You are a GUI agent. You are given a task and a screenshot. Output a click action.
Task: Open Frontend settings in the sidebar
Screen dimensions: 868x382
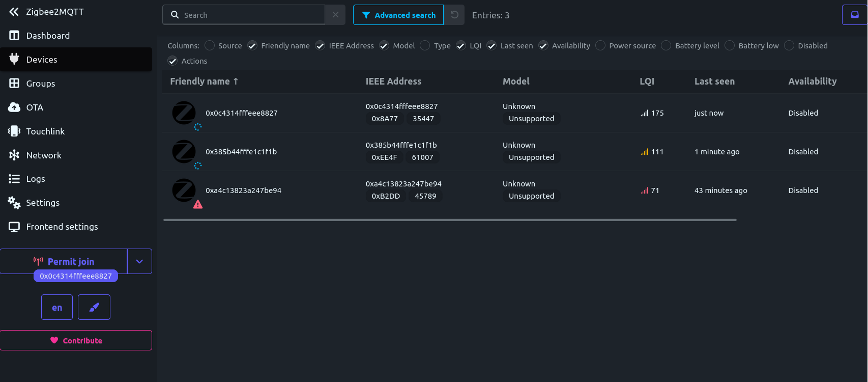(62, 227)
